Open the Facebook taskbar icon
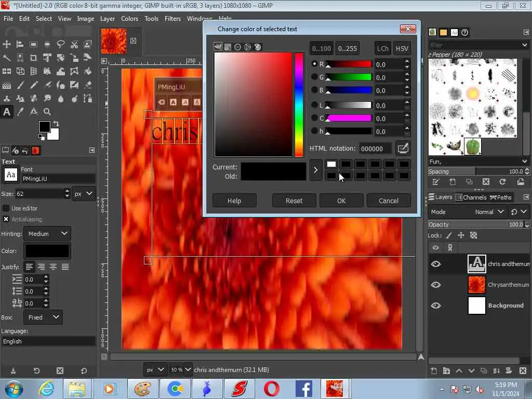Image resolution: width=532 pixels, height=399 pixels. tap(303, 389)
